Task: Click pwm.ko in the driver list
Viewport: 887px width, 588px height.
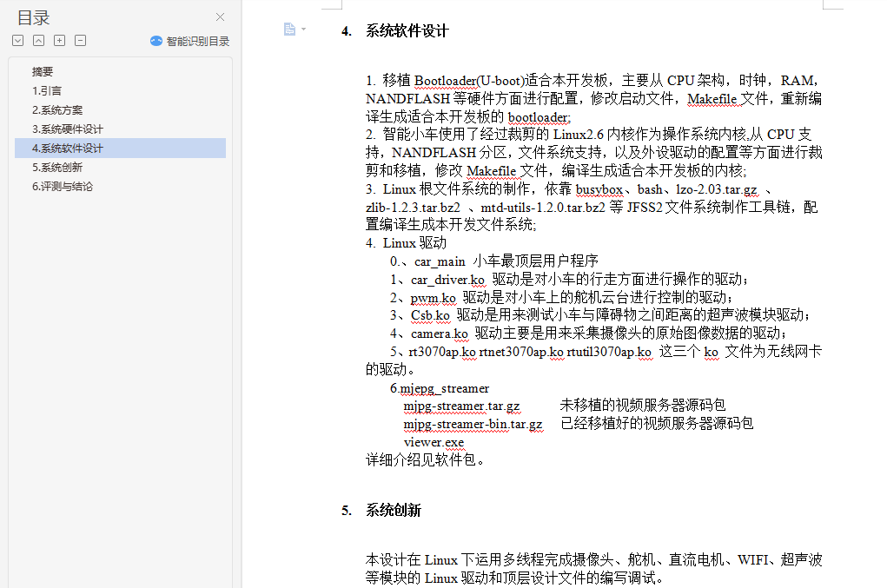Action: (x=433, y=298)
